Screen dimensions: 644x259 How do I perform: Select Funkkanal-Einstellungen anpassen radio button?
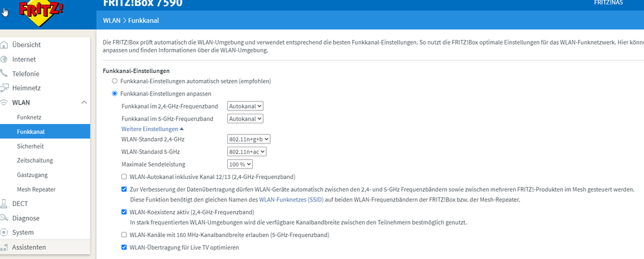coord(115,93)
